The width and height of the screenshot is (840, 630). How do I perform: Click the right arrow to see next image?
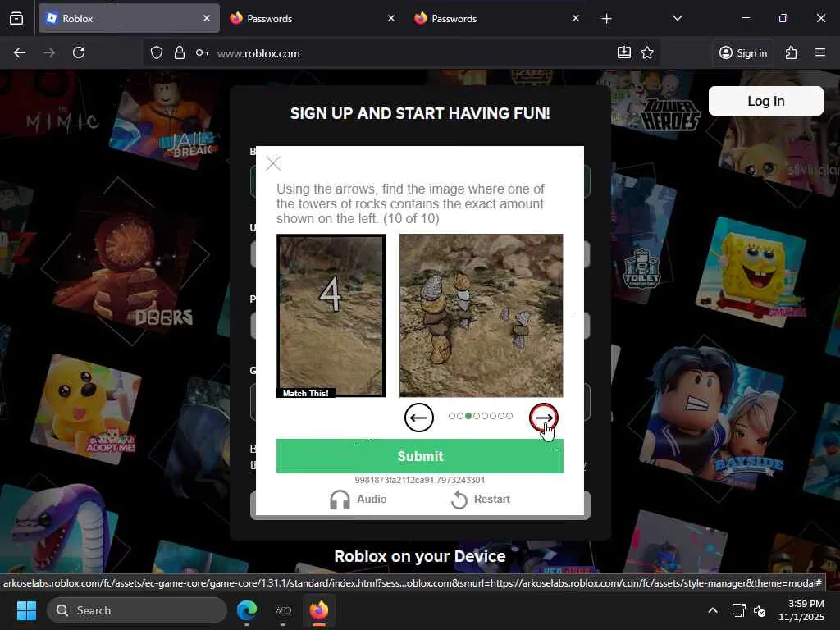(543, 418)
